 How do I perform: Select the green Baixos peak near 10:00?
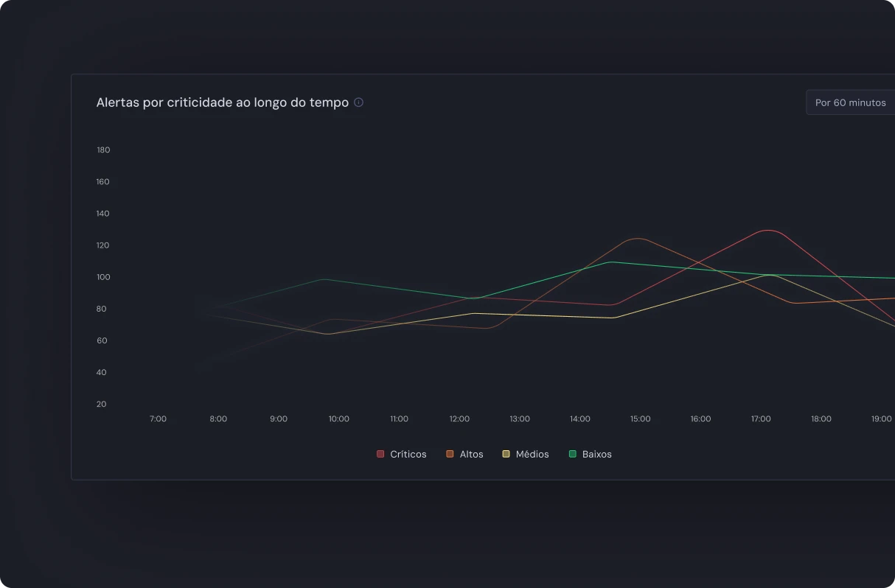pyautogui.click(x=324, y=279)
